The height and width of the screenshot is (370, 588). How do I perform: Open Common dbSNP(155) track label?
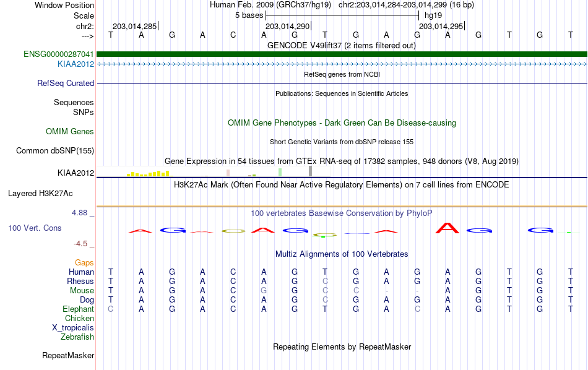tap(55, 151)
